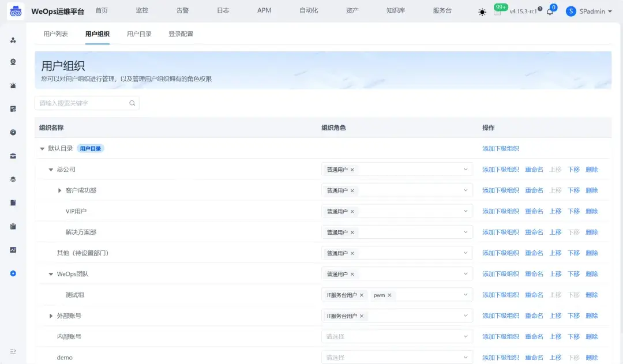Open the sidebar hexagon settings icon
The height and width of the screenshot is (364, 623).
pos(13,273)
